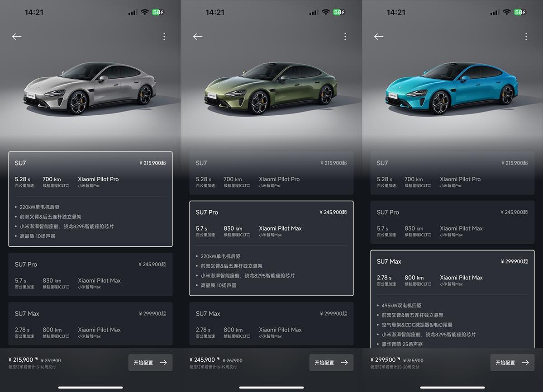The width and height of the screenshot is (543, 392).
Task: Tap back arrow on blue car screen
Action: (379, 37)
